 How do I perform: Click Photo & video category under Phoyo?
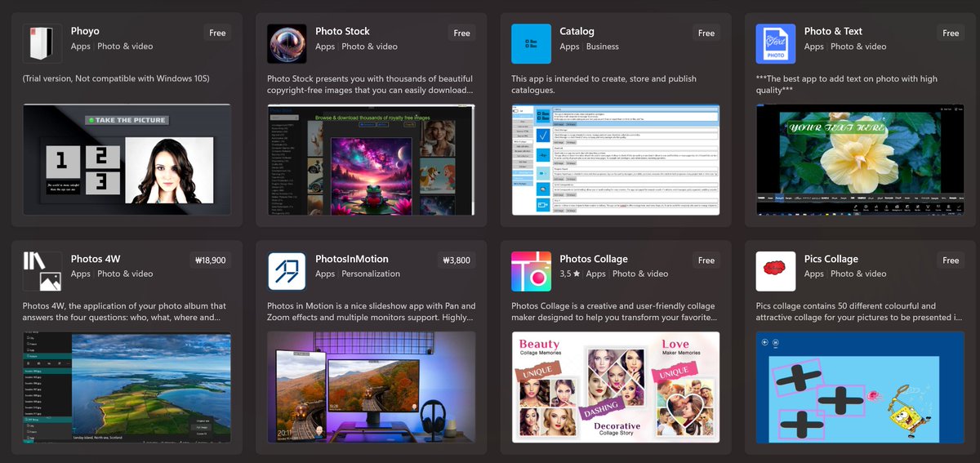click(x=125, y=47)
